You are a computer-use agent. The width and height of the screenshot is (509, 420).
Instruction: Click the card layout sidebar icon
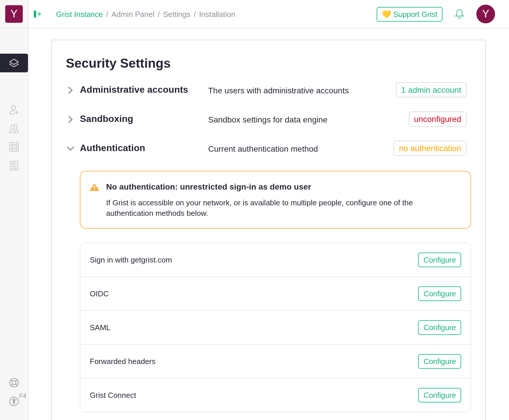14,147
